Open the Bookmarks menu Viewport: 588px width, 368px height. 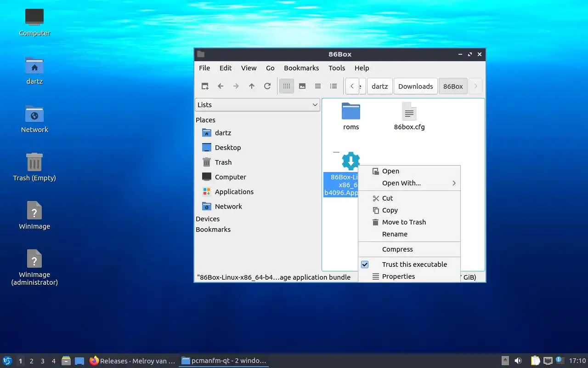click(301, 68)
